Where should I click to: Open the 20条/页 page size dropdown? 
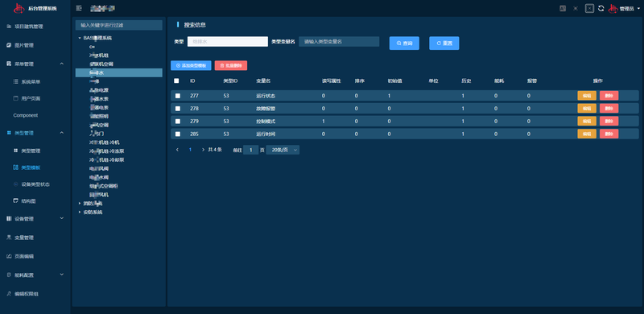pyautogui.click(x=283, y=150)
